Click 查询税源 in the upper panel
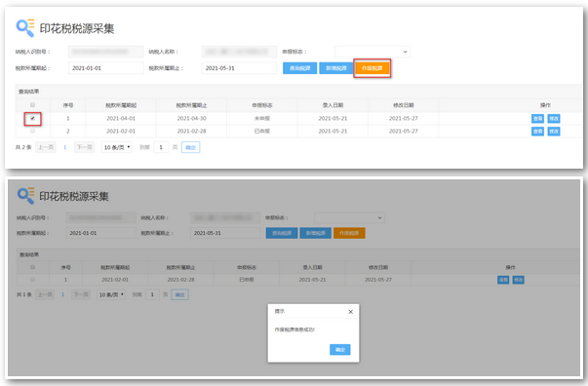588x386 pixels. (x=300, y=68)
